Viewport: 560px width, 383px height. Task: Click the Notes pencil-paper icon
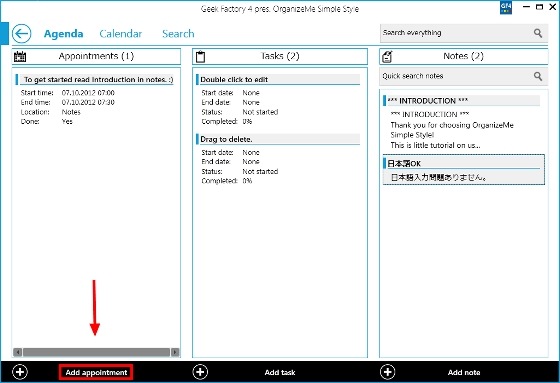click(x=387, y=56)
